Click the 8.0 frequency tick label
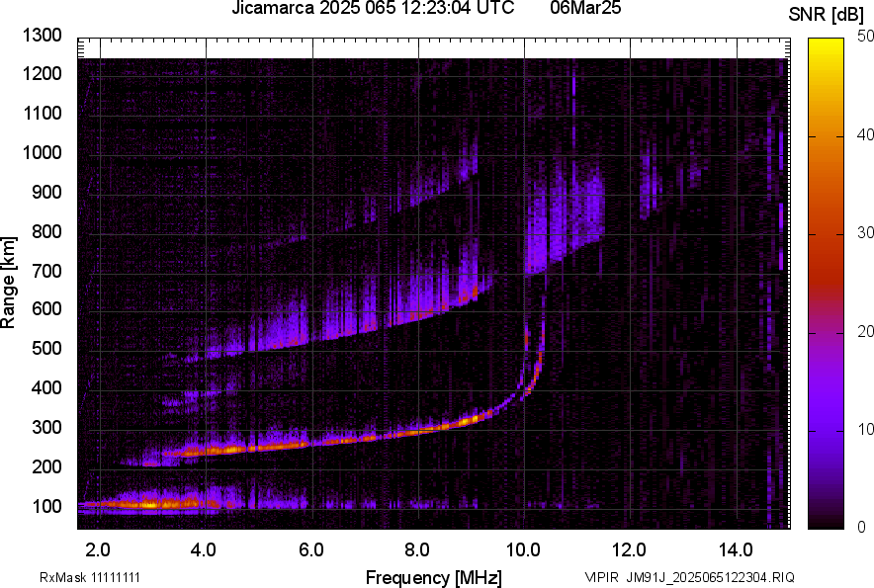This screenshot has width=874, height=588. [417, 548]
